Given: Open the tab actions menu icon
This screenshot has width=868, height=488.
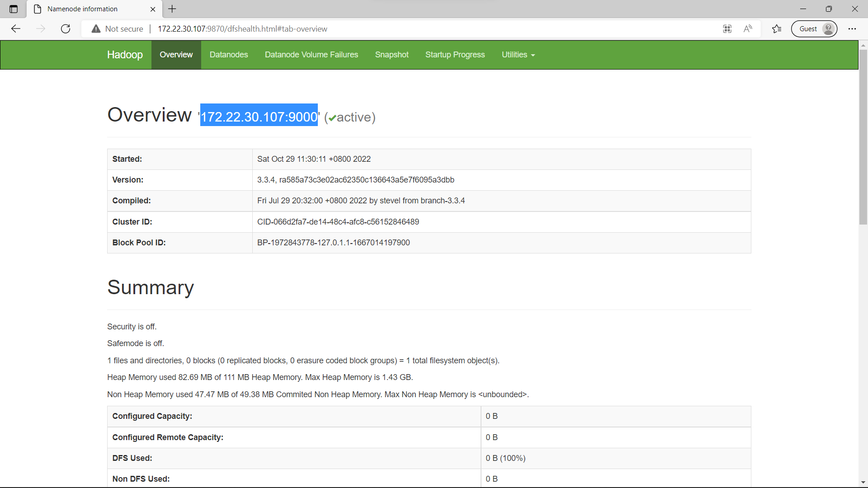Looking at the screenshot, I should click(13, 9).
